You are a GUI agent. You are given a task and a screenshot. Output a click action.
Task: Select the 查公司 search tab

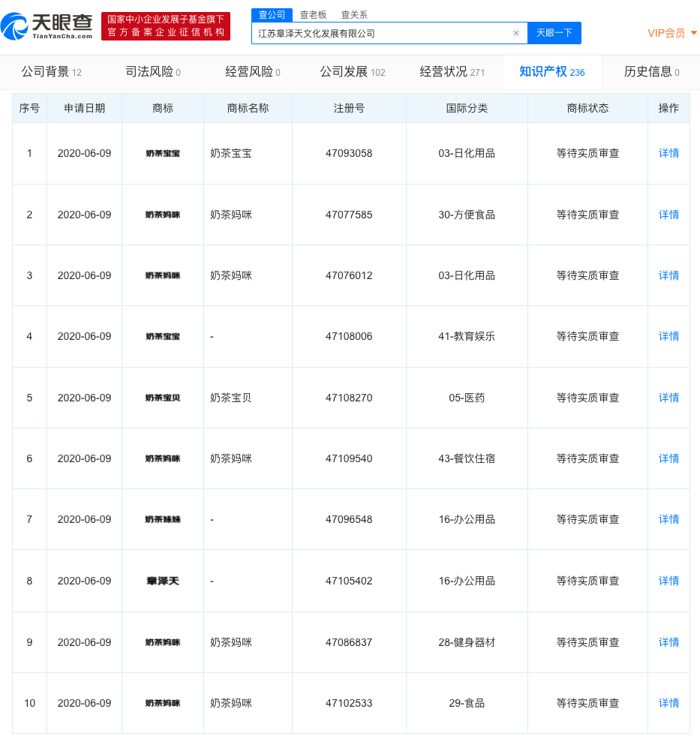point(272,14)
